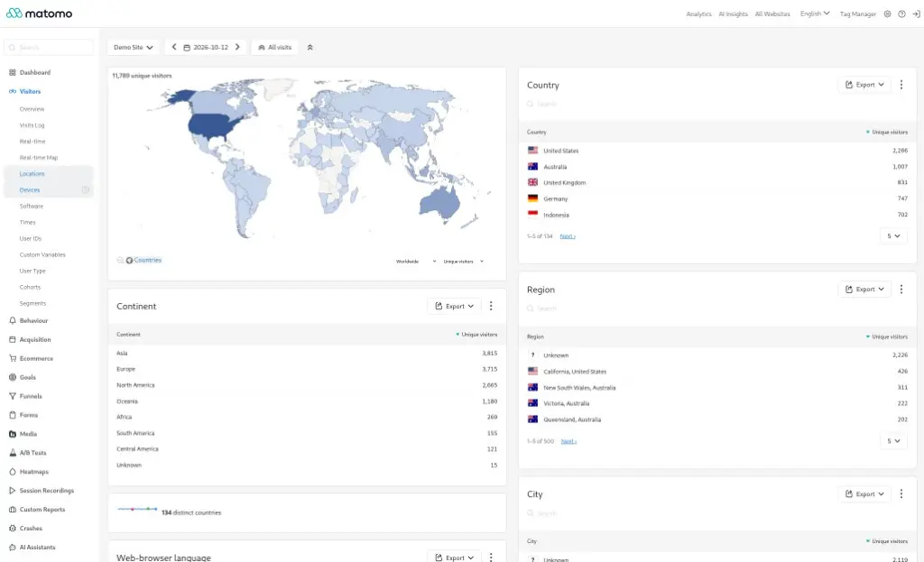Click the Ecommerce cart icon

[x=13, y=358]
